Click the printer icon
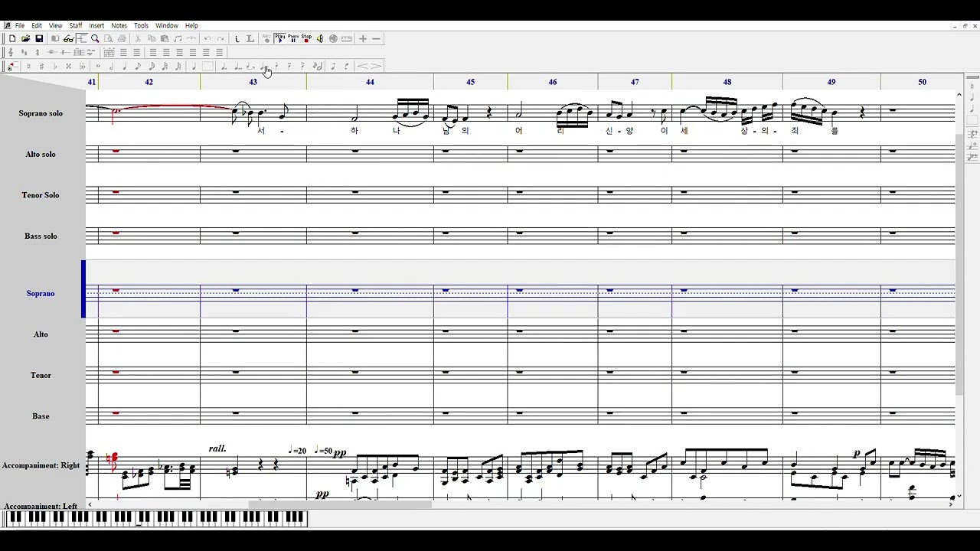980x551 pixels. [122, 38]
